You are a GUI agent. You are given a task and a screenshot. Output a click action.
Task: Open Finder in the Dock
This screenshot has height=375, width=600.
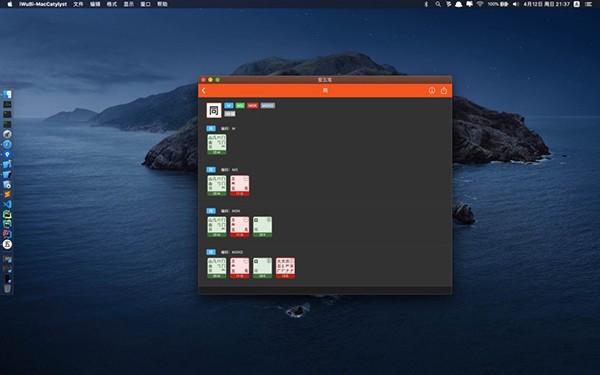[x=7, y=94]
